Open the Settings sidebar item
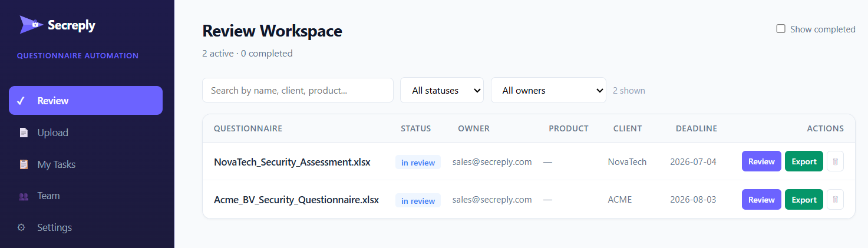 (x=85, y=227)
